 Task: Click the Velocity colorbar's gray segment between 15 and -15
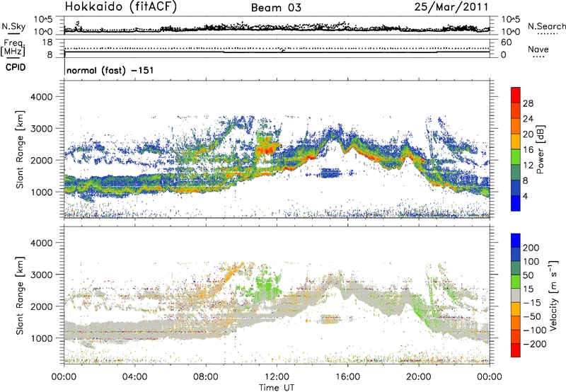516,295
